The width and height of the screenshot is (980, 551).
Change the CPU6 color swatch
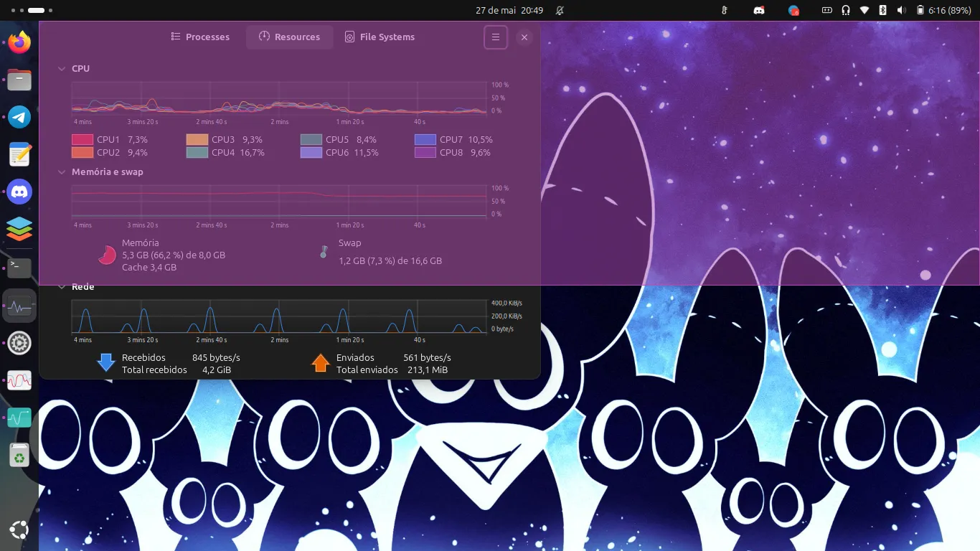click(311, 153)
